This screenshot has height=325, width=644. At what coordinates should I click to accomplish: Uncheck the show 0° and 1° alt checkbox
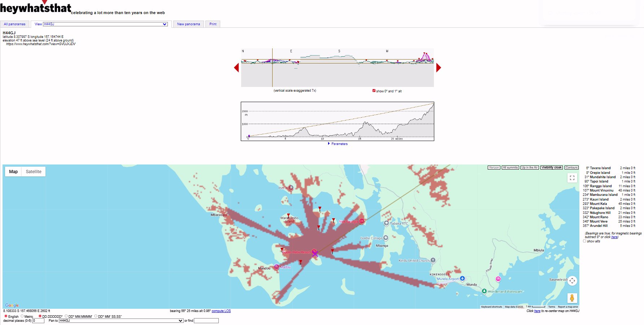[x=374, y=91]
